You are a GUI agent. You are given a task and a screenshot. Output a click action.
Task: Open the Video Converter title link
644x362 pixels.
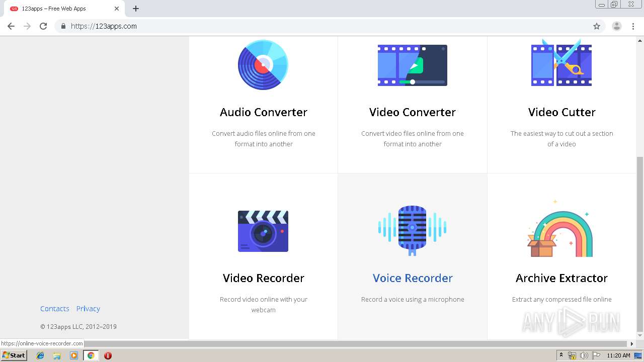(x=413, y=112)
